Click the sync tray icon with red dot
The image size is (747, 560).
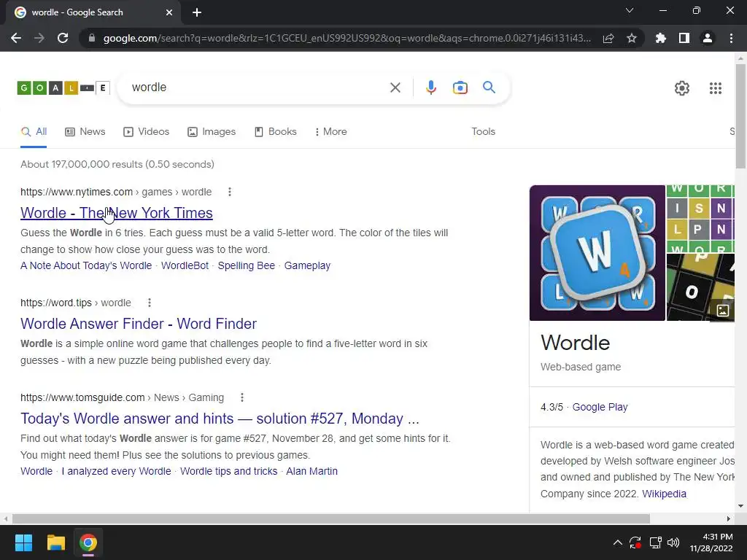pyautogui.click(x=635, y=542)
